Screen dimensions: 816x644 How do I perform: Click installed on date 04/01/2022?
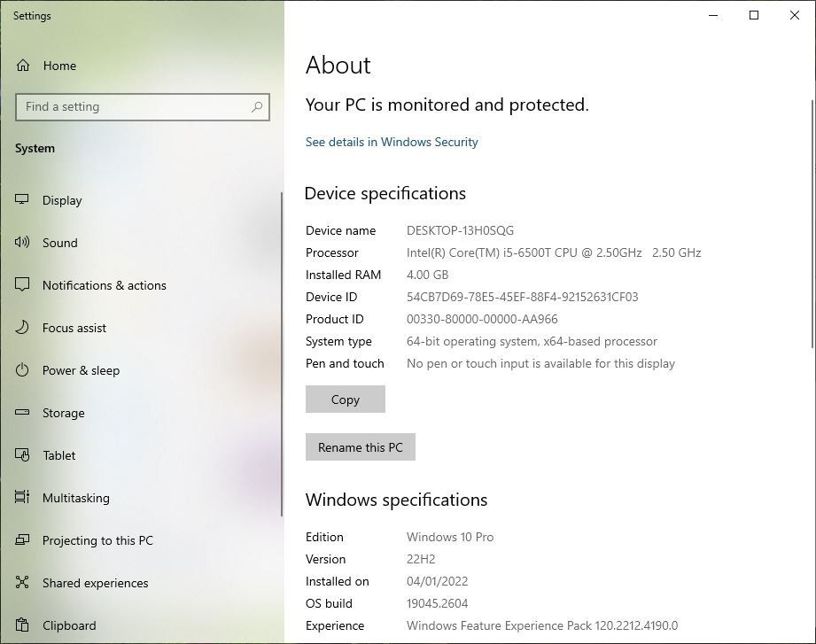click(x=437, y=581)
